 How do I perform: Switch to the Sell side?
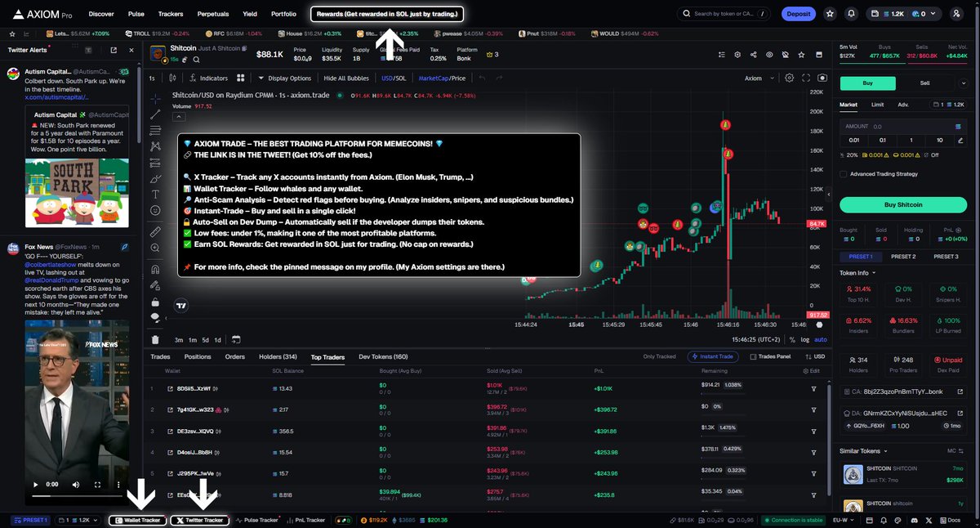[x=924, y=83]
